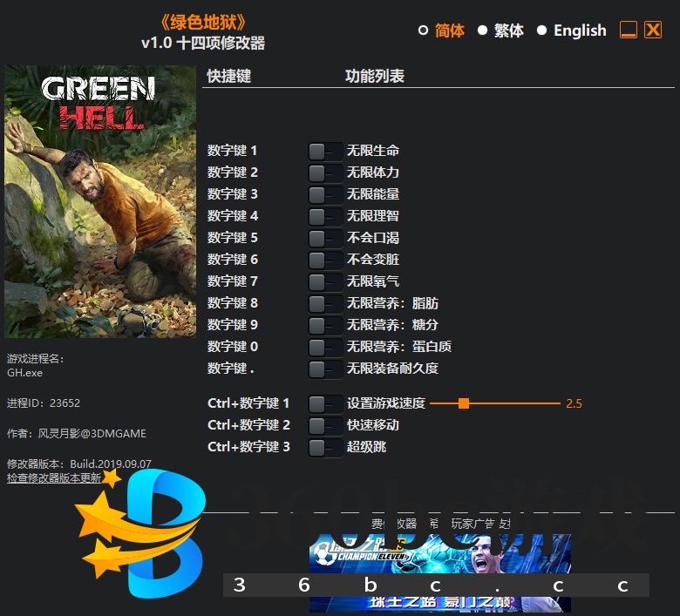Open the 检查修改器版本更新 link
Screen dimensions: 680x616
54,478
